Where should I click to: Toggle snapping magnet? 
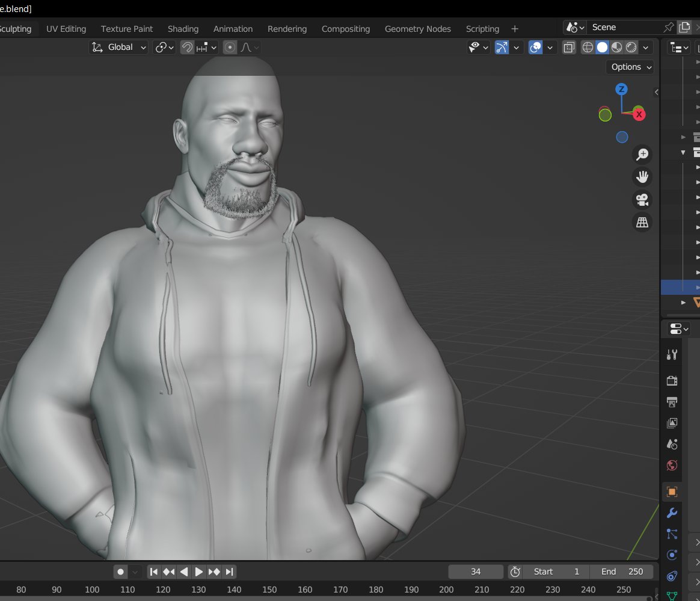tap(187, 48)
